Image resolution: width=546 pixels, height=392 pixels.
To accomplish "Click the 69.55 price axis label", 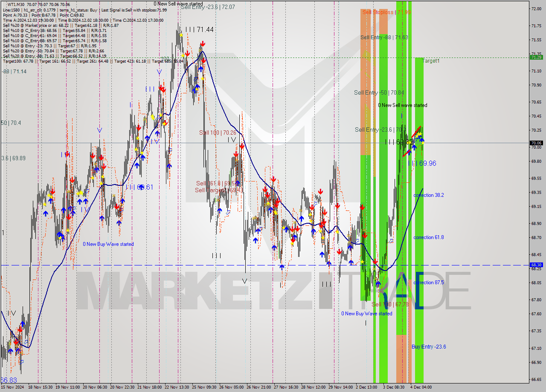I will point(537,179).
